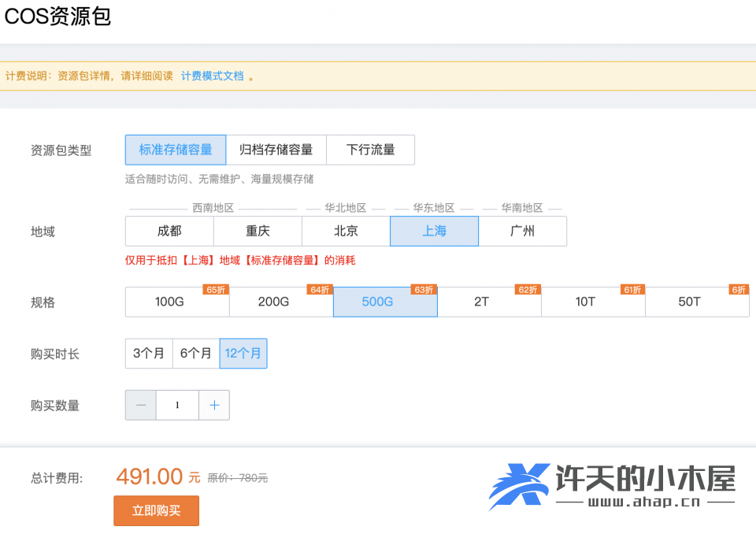Screen dimensions: 756x534
Task: Choose 重庆 region
Action: (x=258, y=231)
